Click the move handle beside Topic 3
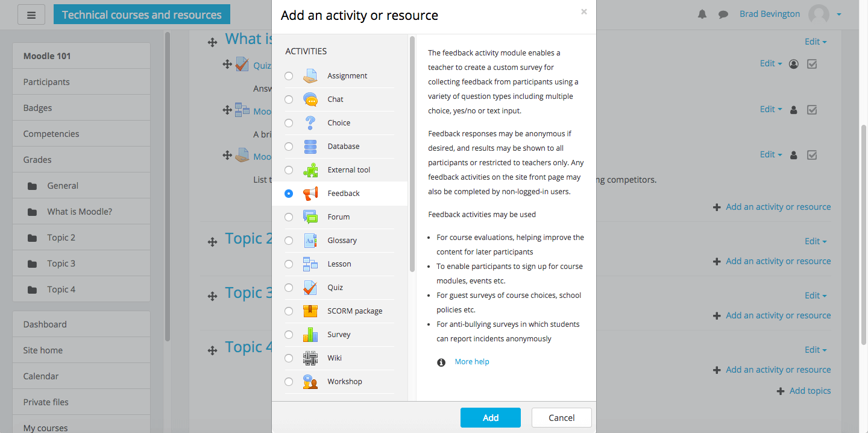This screenshot has width=868, height=433. pos(212,296)
